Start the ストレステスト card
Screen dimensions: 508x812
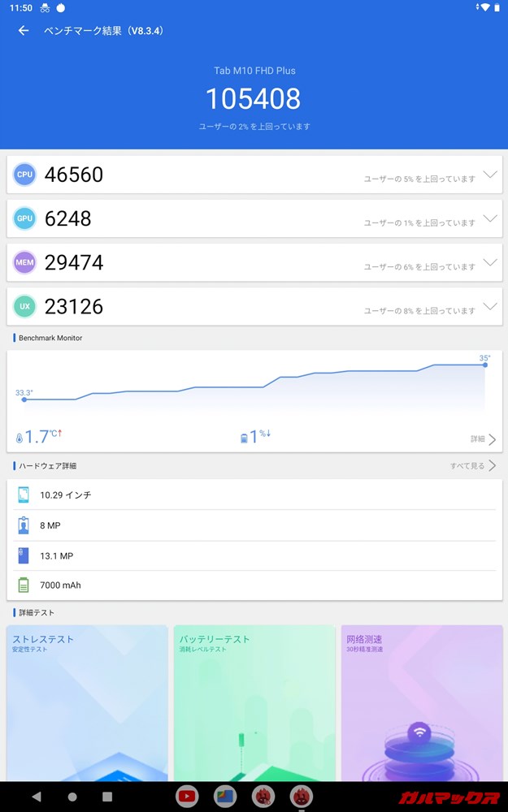pyautogui.click(x=87, y=702)
